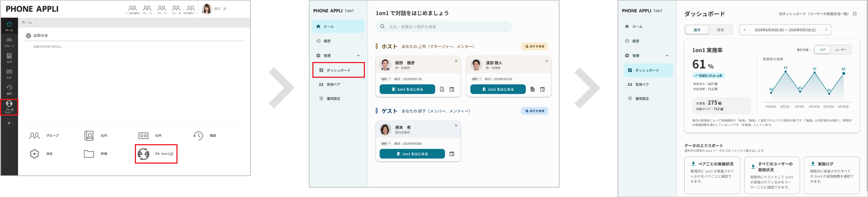Screen dimensions: 868x197
Task: Open the 社外 tile on PHONE APPLI home
Action: click(150, 136)
